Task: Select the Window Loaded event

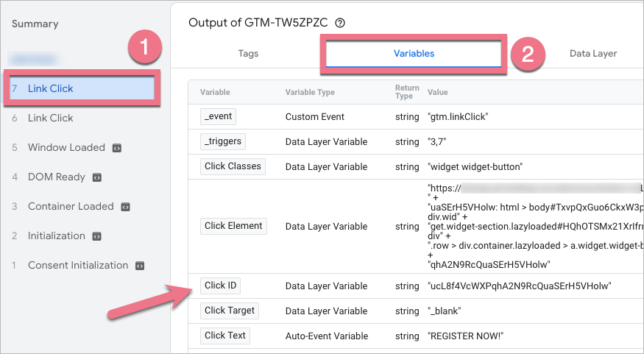Action: (x=66, y=147)
